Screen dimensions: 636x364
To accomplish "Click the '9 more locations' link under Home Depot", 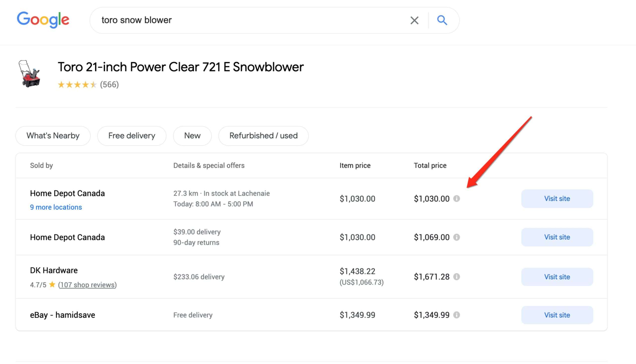I will pos(55,207).
